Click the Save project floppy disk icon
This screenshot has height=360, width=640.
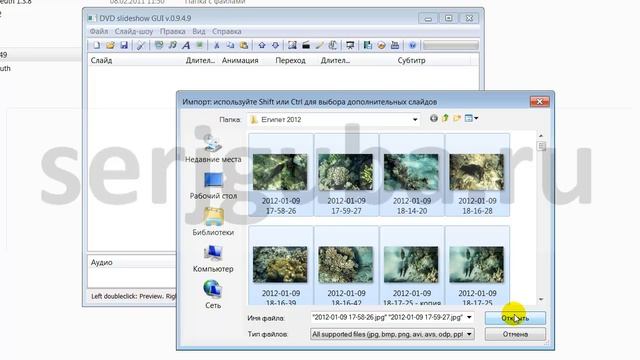tap(124, 45)
